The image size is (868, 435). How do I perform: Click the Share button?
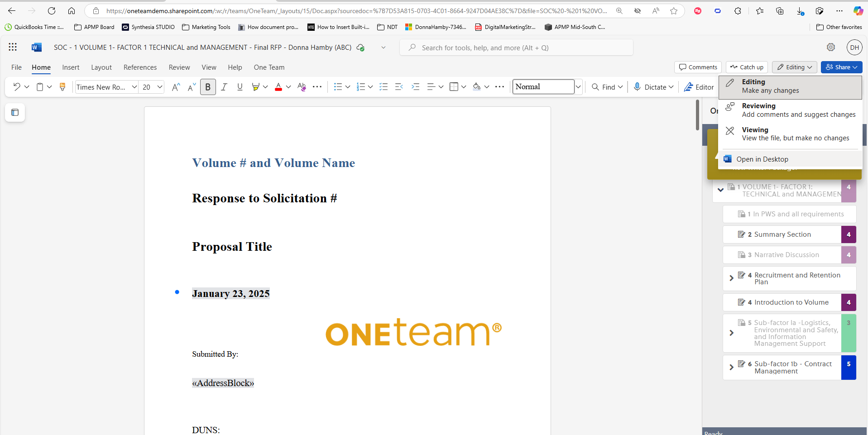[x=841, y=67]
